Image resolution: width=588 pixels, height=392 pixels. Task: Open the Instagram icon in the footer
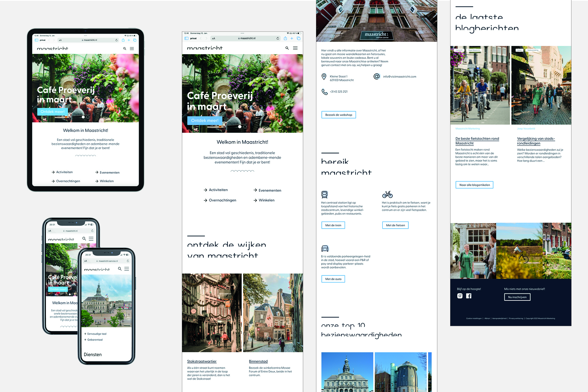click(x=460, y=296)
